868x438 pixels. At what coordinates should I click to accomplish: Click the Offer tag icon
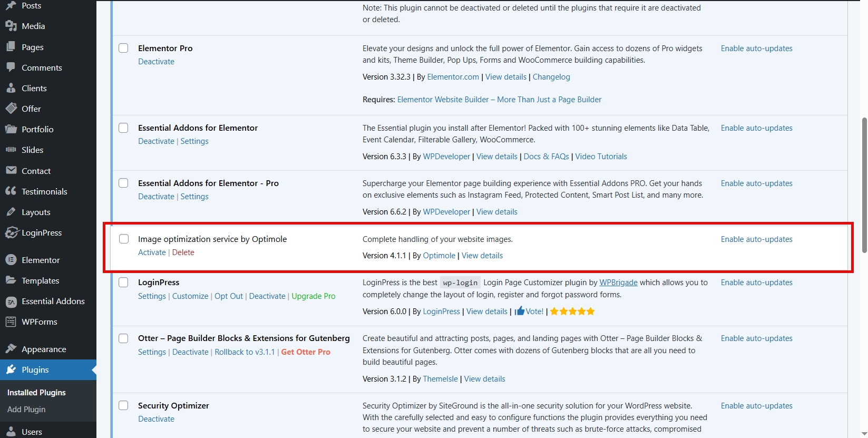(x=11, y=109)
